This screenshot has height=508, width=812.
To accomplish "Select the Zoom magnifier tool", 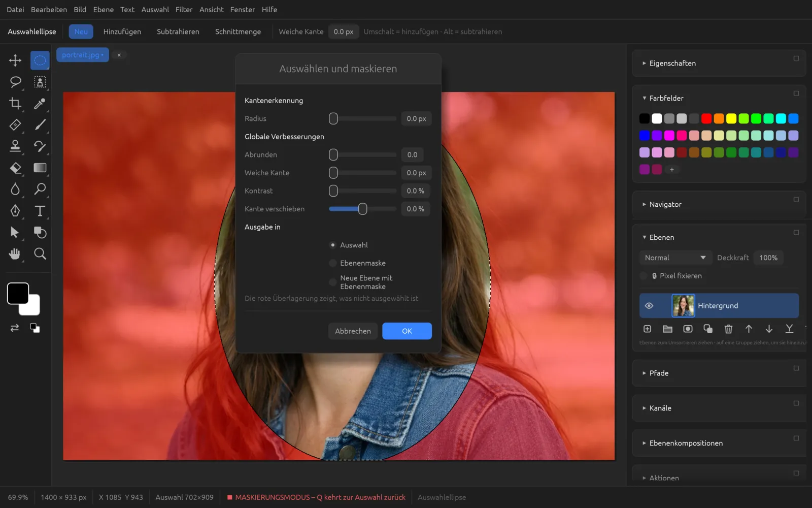I will pos(40,253).
